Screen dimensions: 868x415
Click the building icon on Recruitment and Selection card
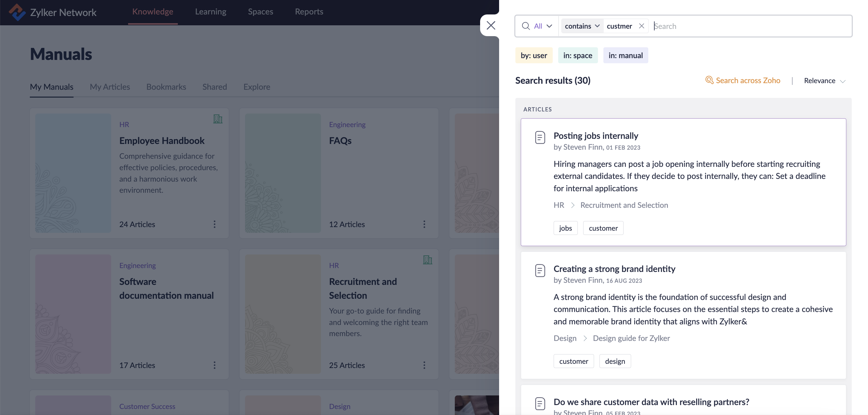pos(427,260)
